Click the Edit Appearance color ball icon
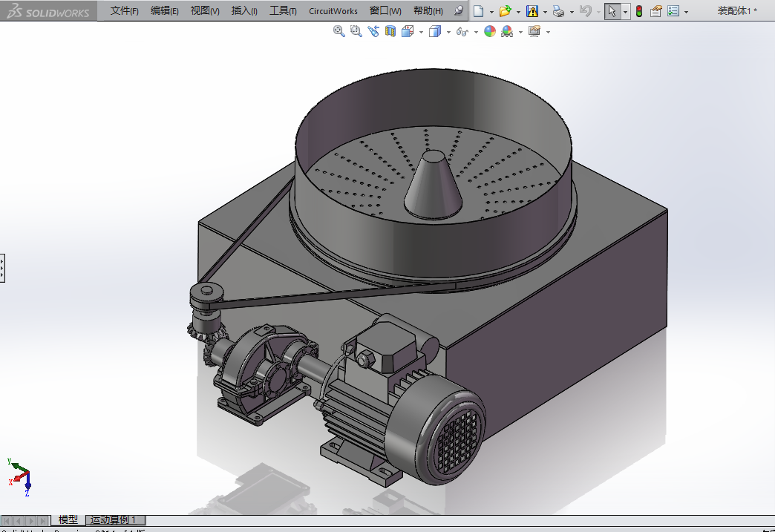This screenshot has width=775, height=532. pyautogui.click(x=489, y=31)
